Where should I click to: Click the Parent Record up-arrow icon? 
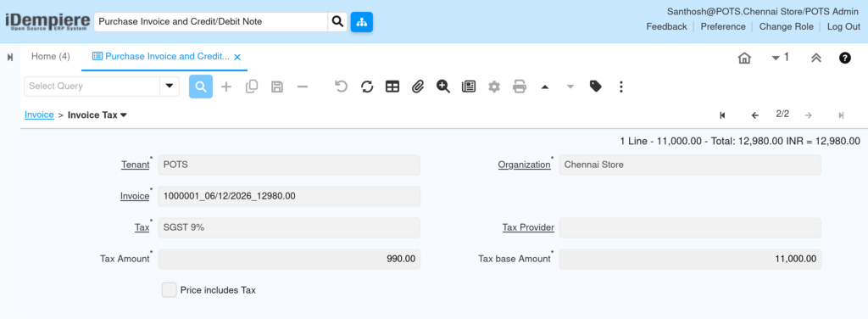[545, 87]
